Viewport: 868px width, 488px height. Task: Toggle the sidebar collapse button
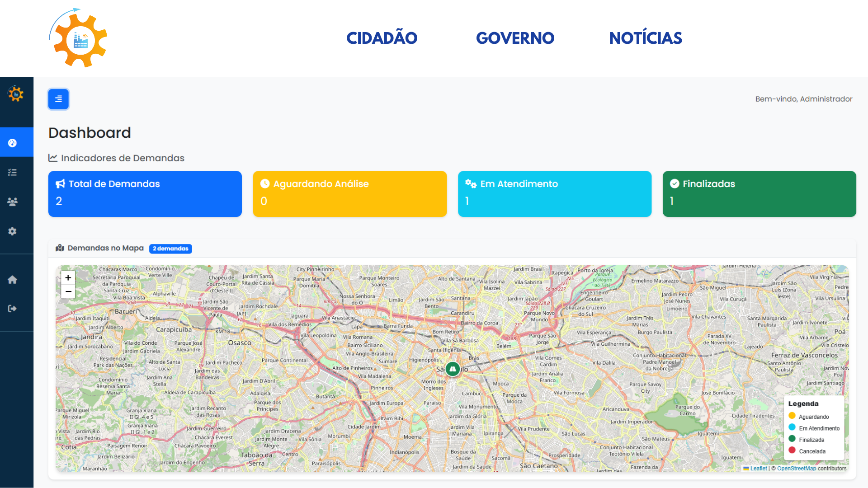pyautogui.click(x=58, y=99)
